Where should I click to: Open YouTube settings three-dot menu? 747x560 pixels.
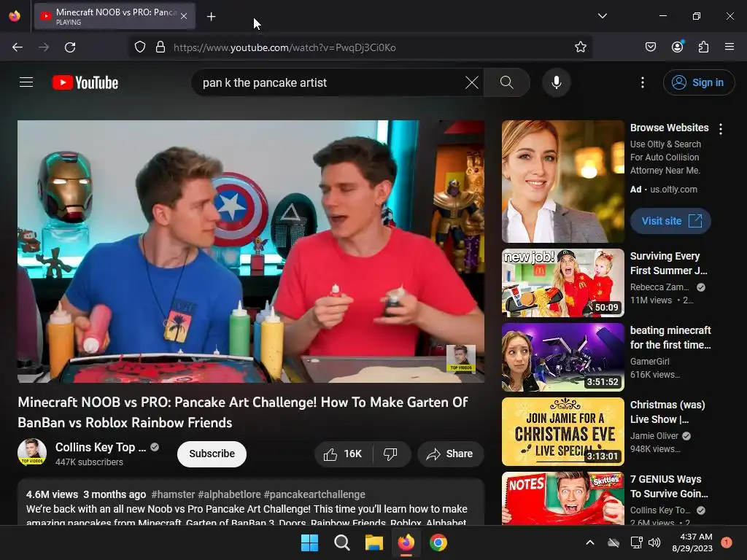pyautogui.click(x=643, y=82)
